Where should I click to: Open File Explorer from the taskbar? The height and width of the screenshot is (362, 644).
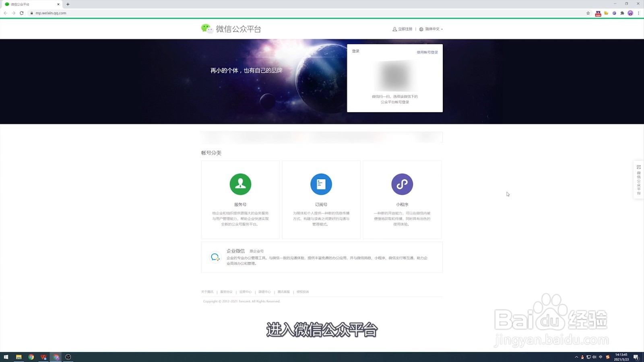(19, 357)
